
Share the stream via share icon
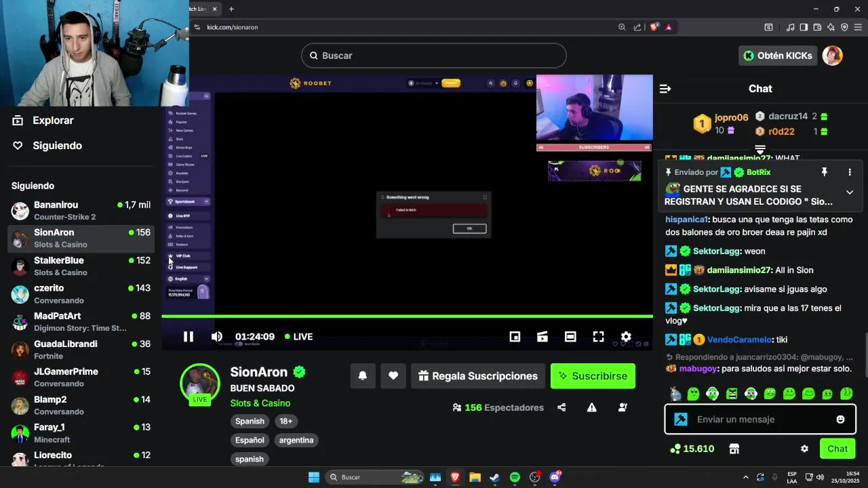click(561, 407)
